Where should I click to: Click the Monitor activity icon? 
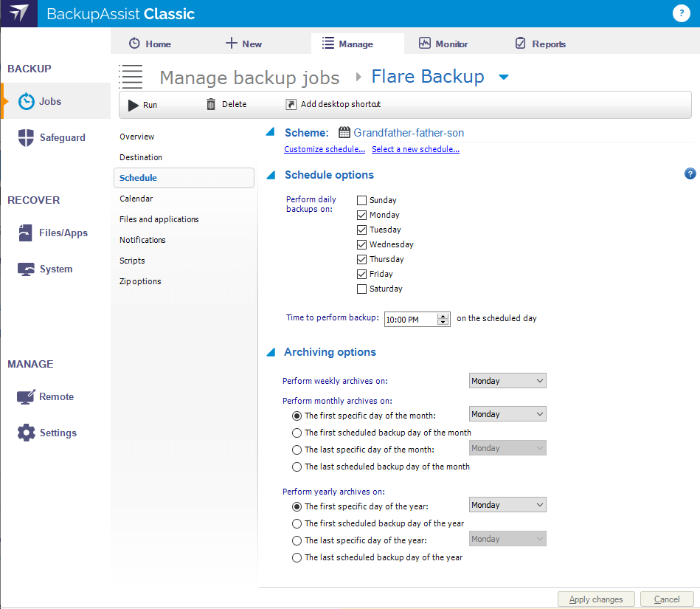click(425, 44)
